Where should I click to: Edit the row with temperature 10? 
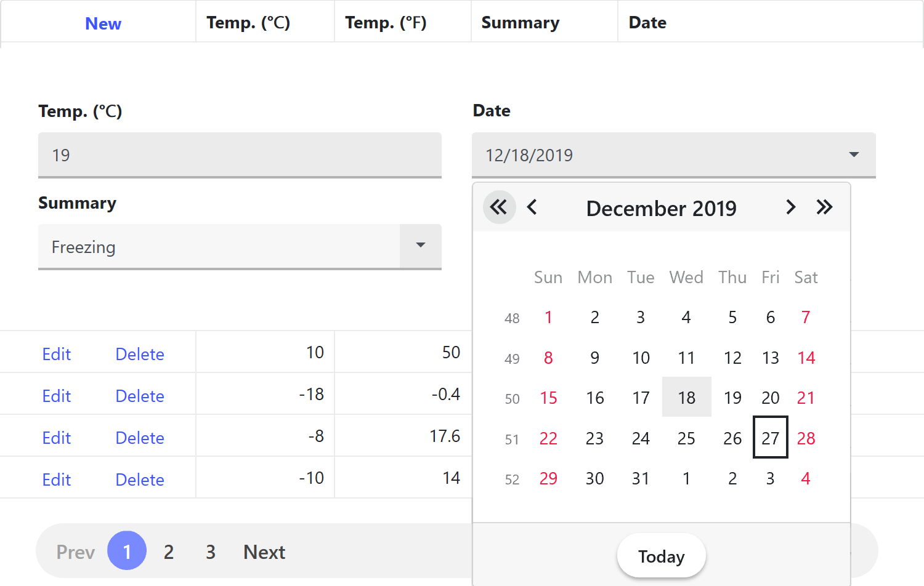[x=57, y=354]
